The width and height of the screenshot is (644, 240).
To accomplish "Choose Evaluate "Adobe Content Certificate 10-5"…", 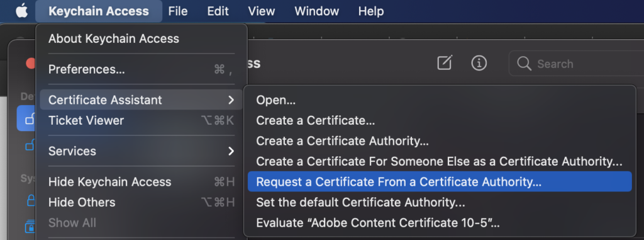I will tap(440, 223).
